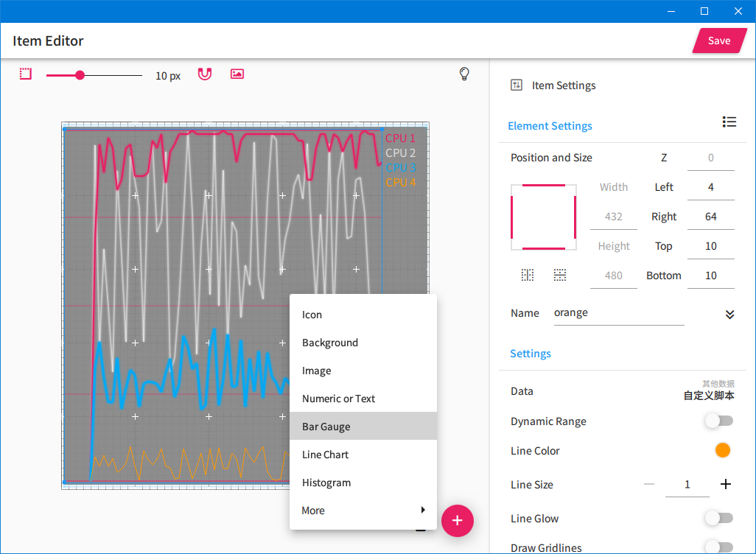Toggle Draw Gridlines on
Screen dimensions: 756x554
point(718,547)
